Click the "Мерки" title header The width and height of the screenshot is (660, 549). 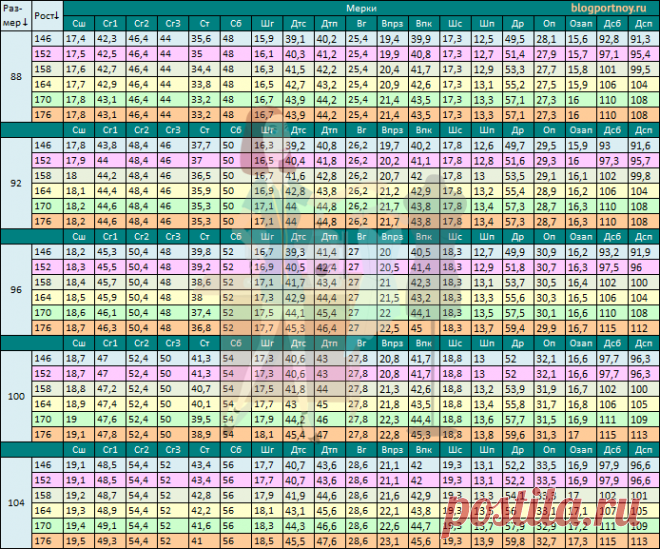point(361,8)
